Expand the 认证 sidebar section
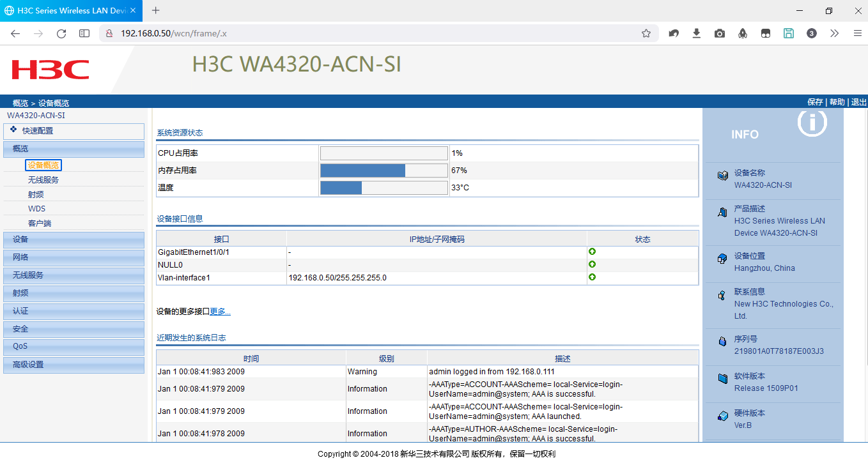868x465 pixels. 74,311
